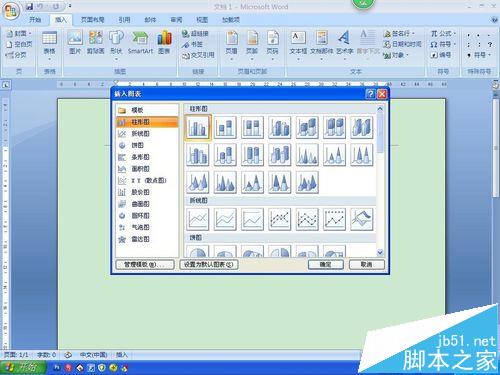The width and height of the screenshot is (500, 375).
Task: Click the chart gallery scrollbar up arrow
Action: (x=380, y=108)
